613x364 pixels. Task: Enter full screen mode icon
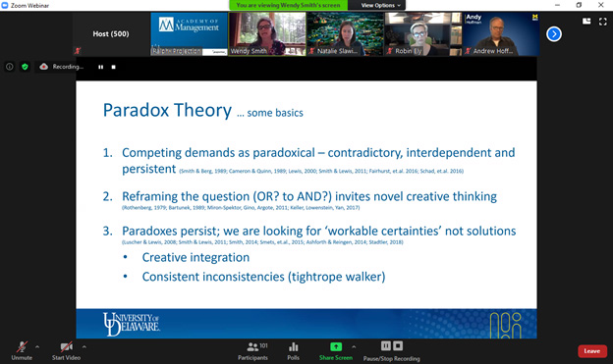[603, 22]
